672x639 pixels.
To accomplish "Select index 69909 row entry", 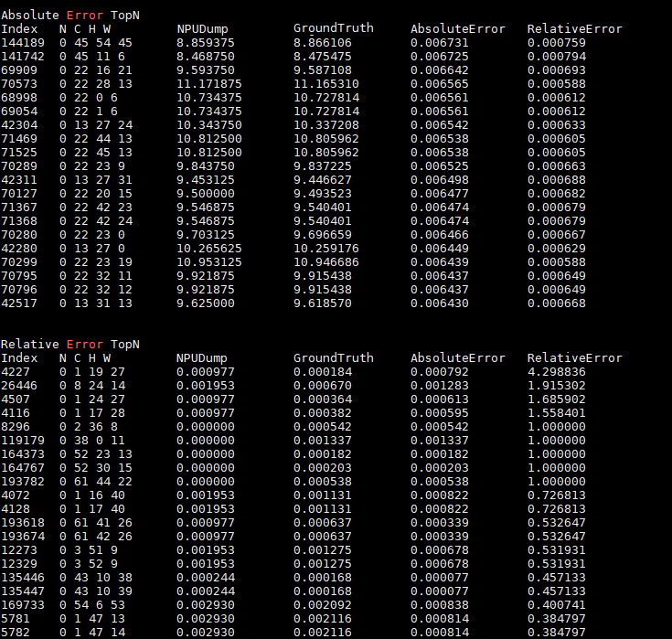I will click(x=18, y=69).
